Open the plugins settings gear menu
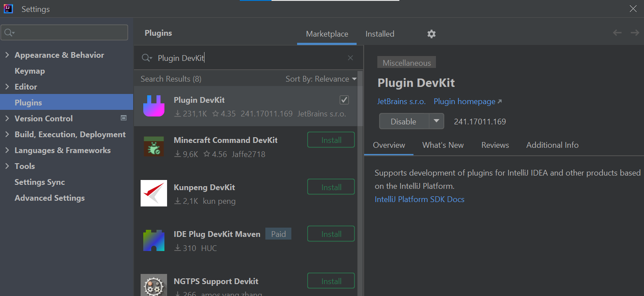Viewport: 644px width, 296px height. click(x=431, y=34)
